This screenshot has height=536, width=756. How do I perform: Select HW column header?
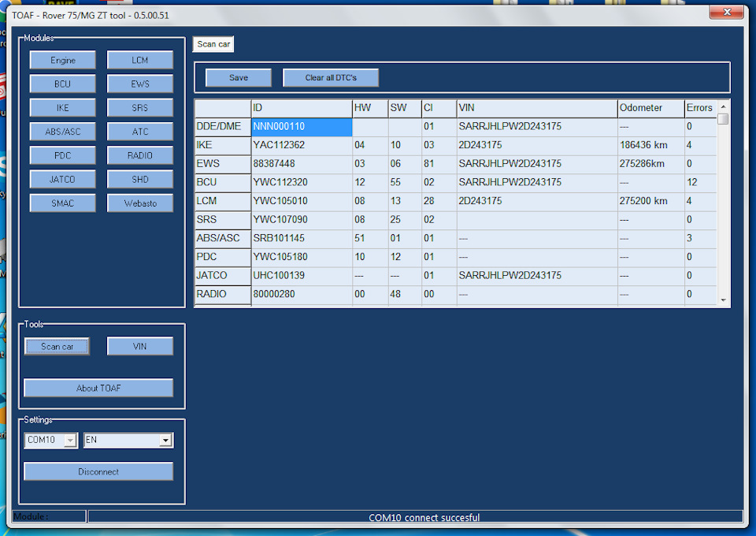(370, 108)
